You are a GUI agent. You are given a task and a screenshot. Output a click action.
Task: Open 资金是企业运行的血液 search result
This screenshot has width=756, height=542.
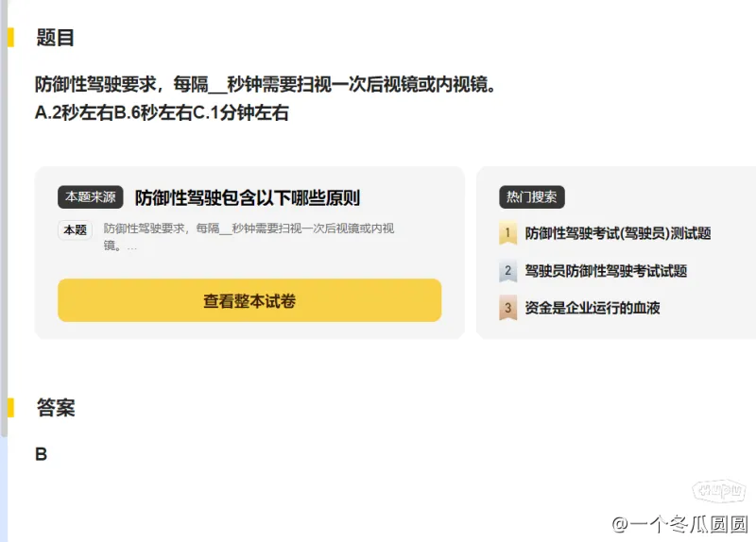coord(593,308)
